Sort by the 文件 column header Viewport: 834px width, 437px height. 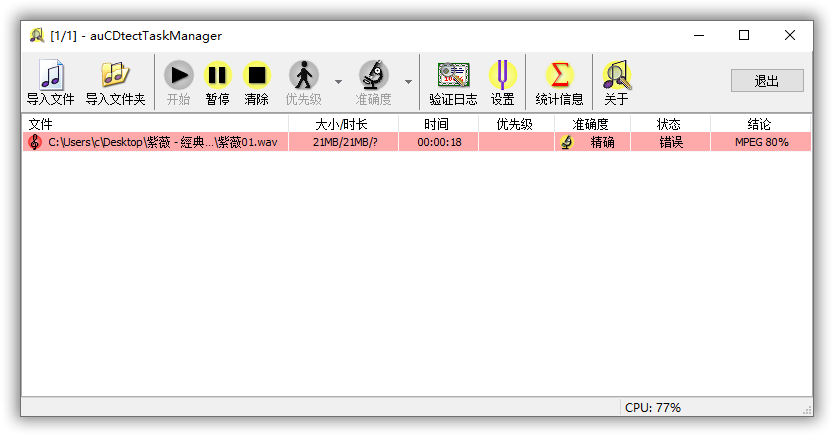[x=155, y=124]
